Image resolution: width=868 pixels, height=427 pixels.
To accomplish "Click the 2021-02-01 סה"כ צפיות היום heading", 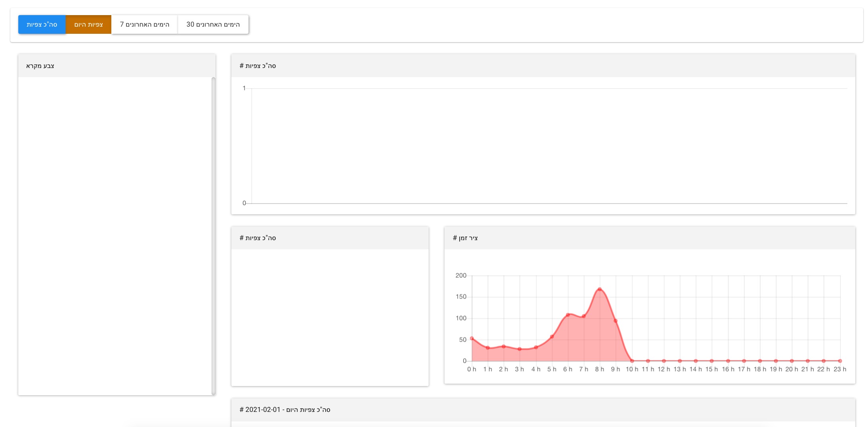I will (x=285, y=410).
